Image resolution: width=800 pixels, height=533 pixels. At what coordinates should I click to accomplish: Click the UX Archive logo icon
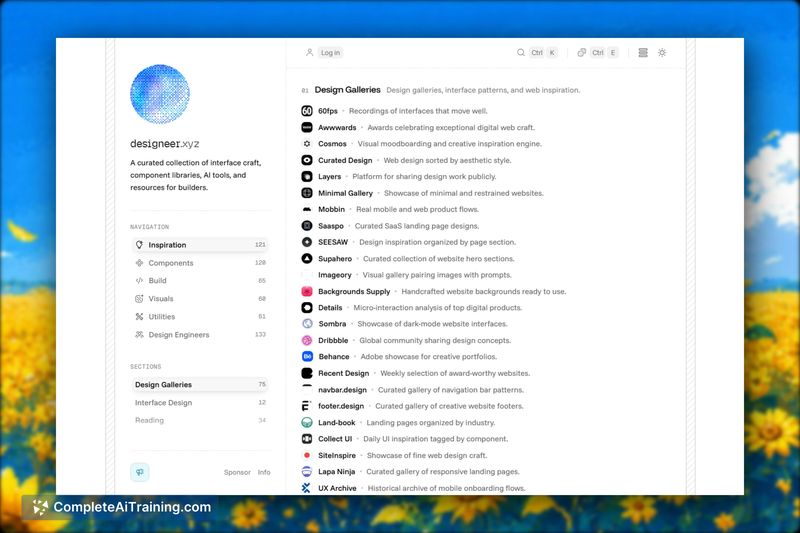tap(306, 488)
